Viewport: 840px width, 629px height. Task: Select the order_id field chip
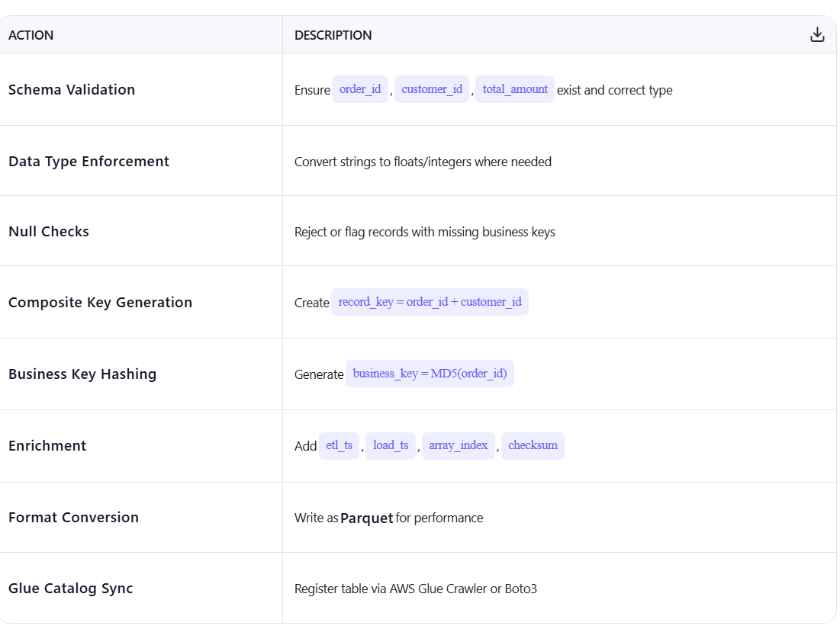(360, 88)
